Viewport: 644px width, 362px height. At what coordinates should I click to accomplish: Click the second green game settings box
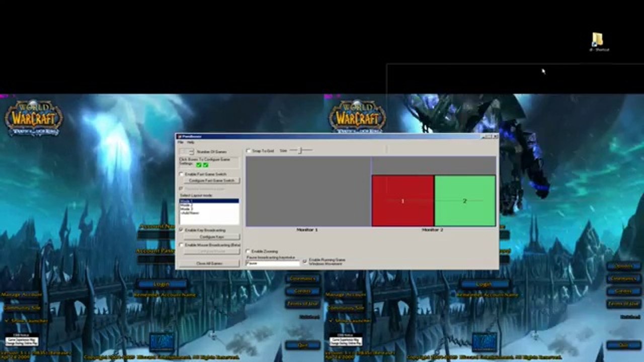click(205, 165)
